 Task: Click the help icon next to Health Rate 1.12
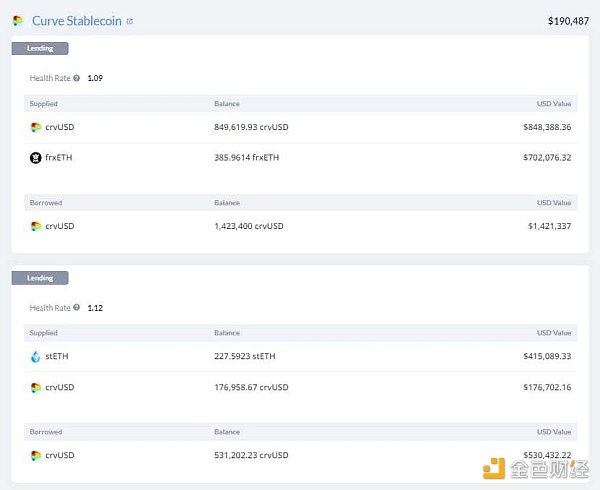click(x=77, y=308)
